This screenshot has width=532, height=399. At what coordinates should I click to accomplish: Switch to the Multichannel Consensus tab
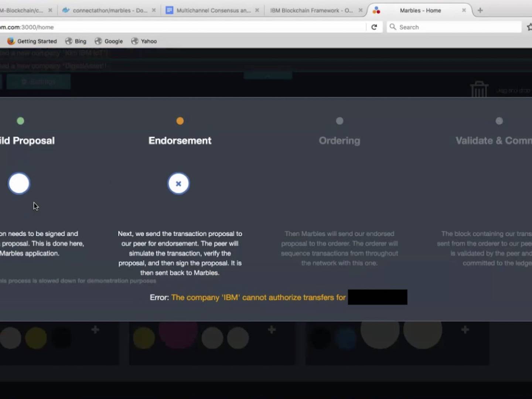coord(212,10)
